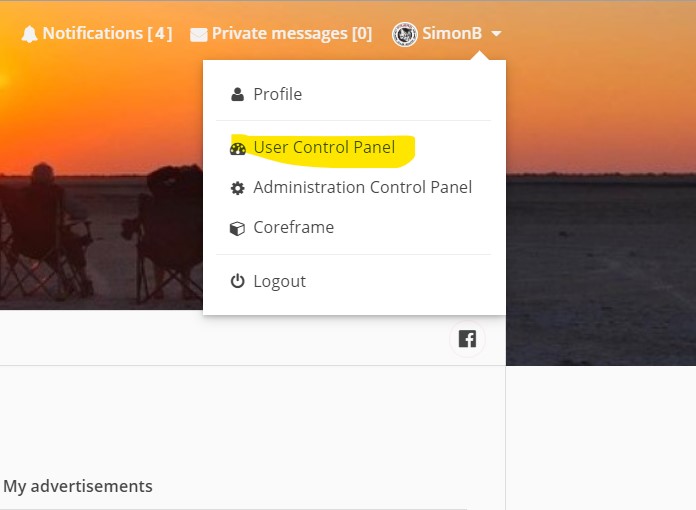Click the Administration gear icon
This screenshot has width=696, height=510.
[x=237, y=188]
